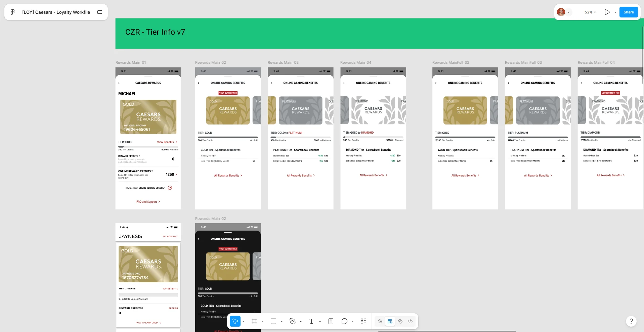This screenshot has height=332, width=644.
Task: Open the Actions shapes-plus icon
Action: 363,321
